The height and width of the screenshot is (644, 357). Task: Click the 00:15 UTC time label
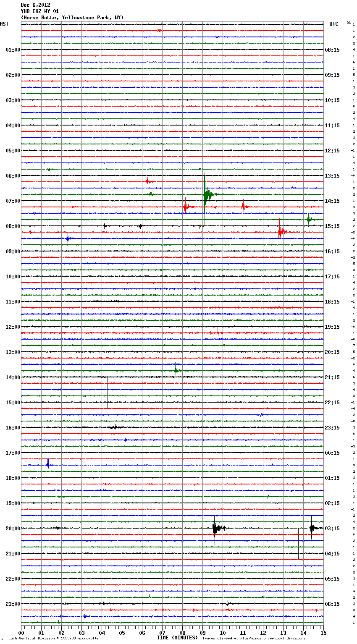(x=332, y=453)
